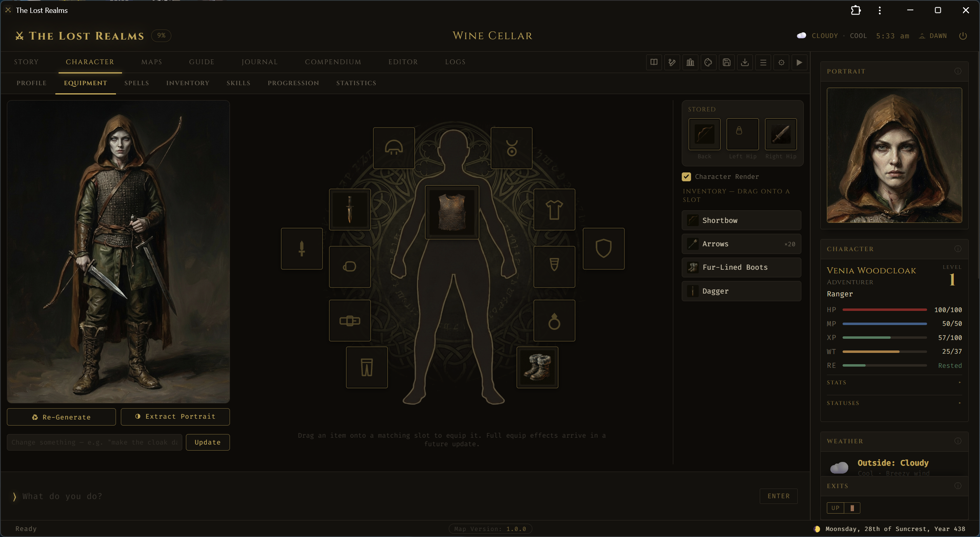Click the floppy disk save icon

pyautogui.click(x=727, y=62)
